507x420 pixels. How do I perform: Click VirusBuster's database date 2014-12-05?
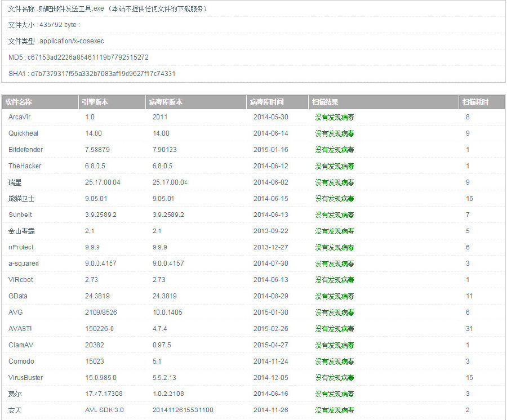[x=270, y=378]
